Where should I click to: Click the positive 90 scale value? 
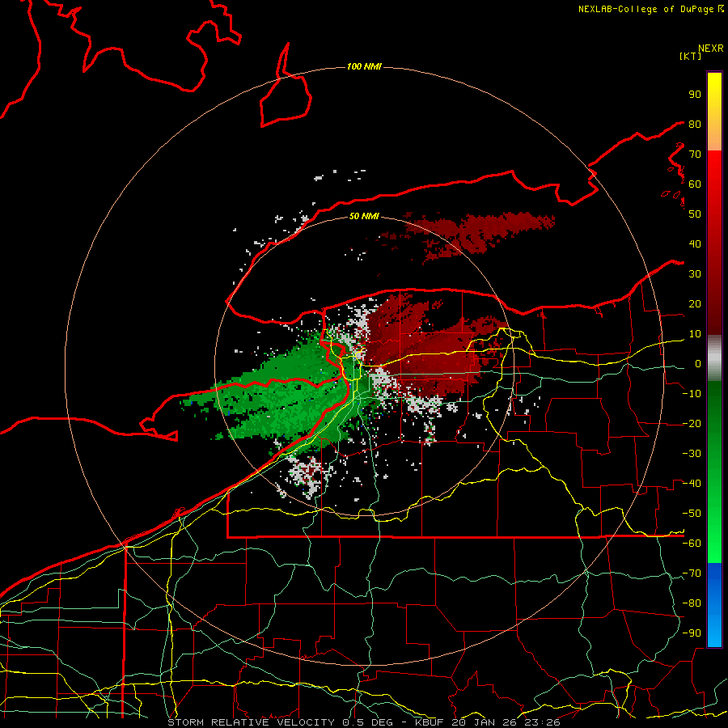click(695, 95)
